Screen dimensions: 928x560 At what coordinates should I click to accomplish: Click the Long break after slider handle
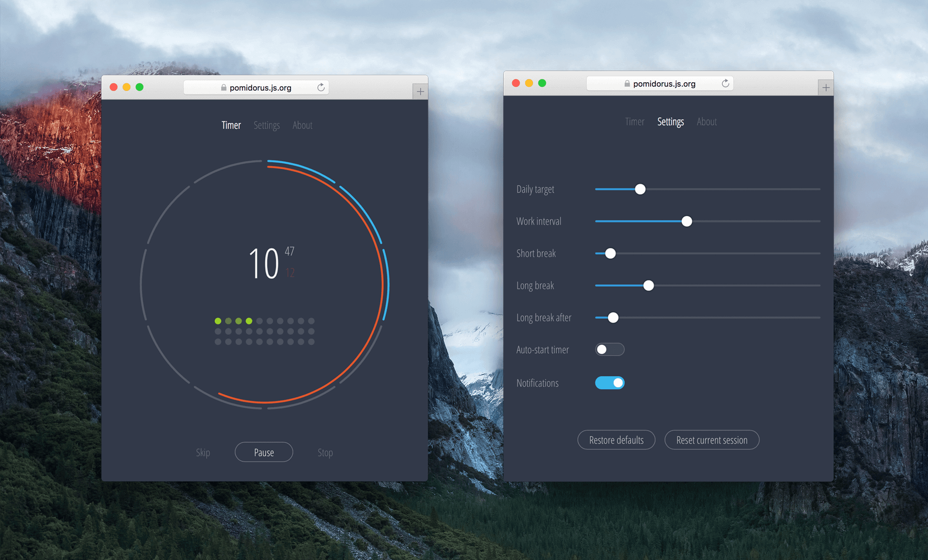coord(613,318)
